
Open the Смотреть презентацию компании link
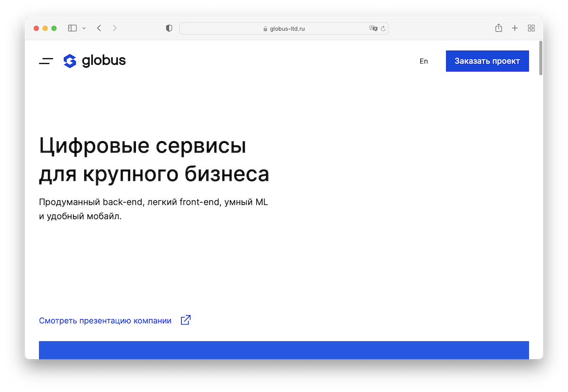pyautogui.click(x=105, y=321)
